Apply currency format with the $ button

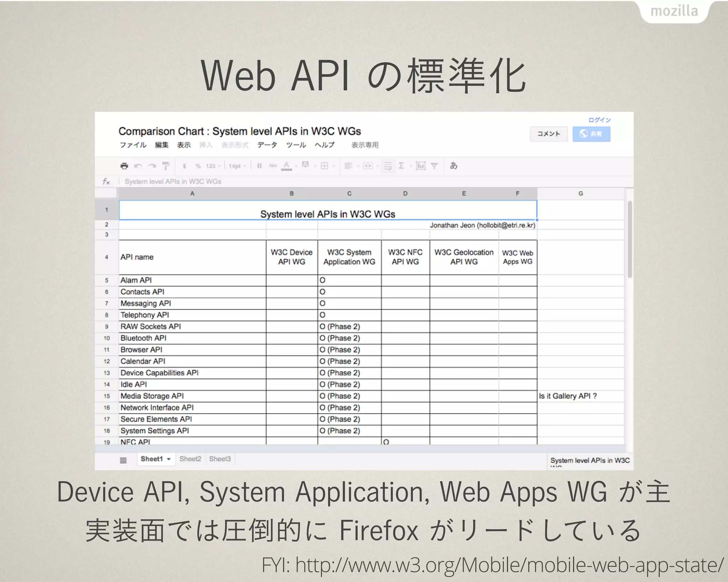tap(184, 166)
